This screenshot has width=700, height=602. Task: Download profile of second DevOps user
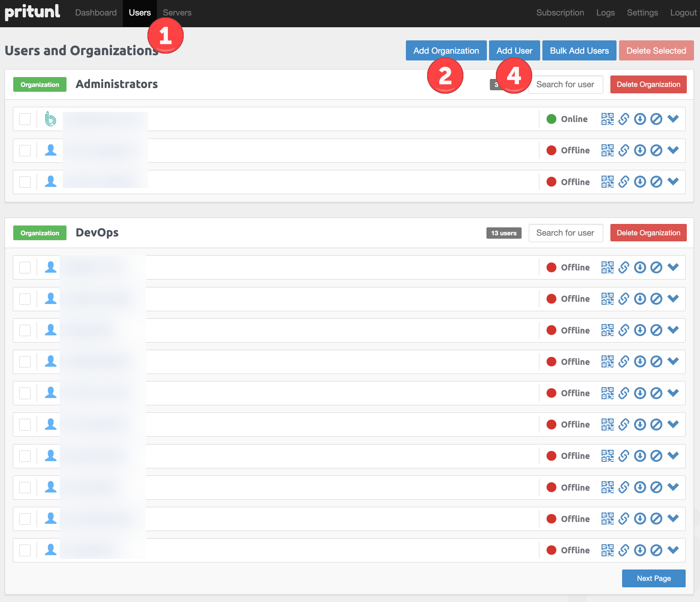640,299
